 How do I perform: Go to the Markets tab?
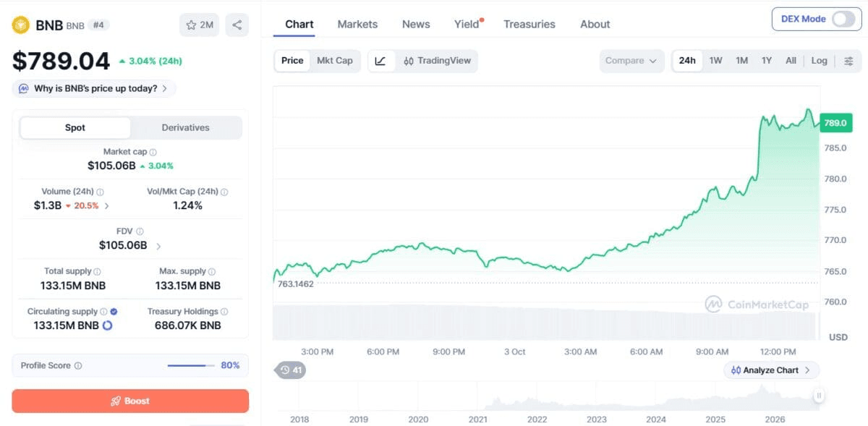tap(357, 24)
